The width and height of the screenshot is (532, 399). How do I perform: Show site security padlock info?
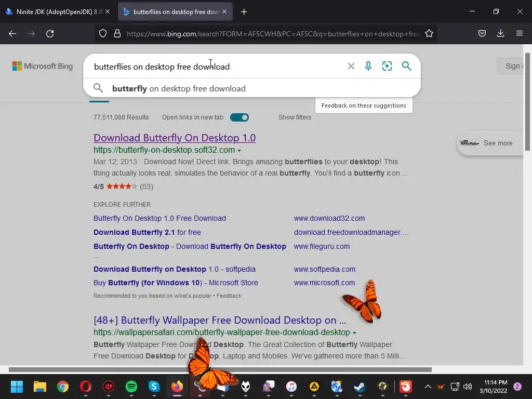(117, 33)
